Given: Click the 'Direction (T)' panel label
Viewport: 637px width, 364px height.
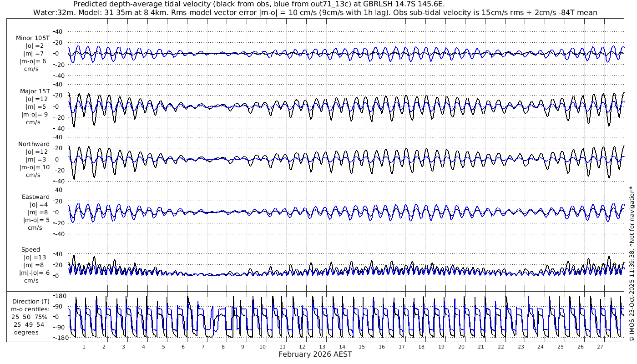Looking at the screenshot, I should 31,302.
